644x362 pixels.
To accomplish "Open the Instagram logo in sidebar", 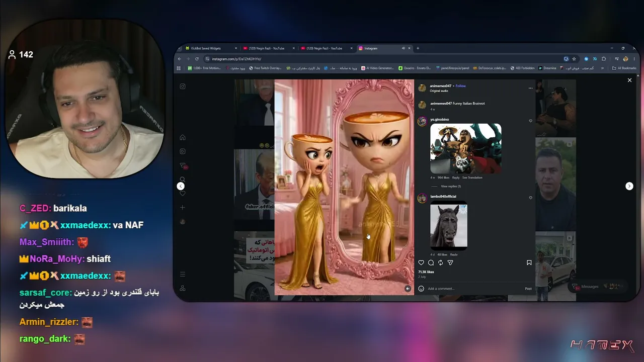I will [183, 86].
